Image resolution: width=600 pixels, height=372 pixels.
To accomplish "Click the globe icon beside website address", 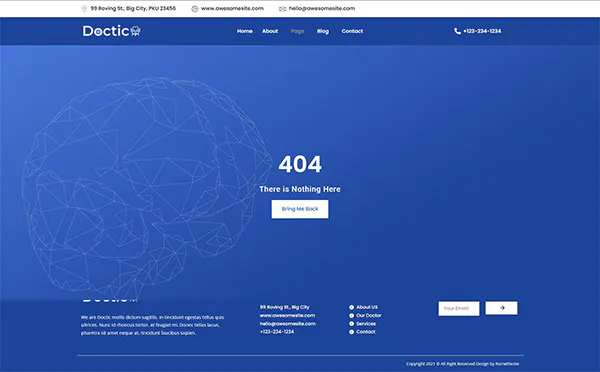I will click(x=195, y=9).
